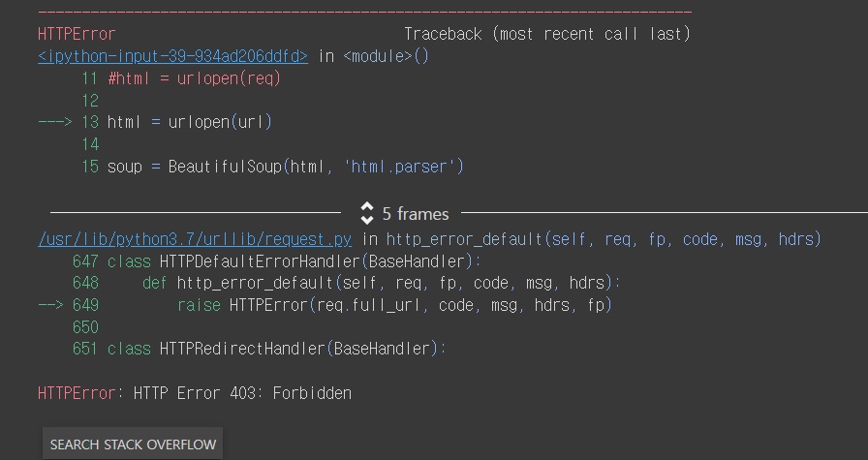Open the /usr/lib/python3.7/urllib/request.py link
Viewport: 868px width, 460px height.
[x=195, y=239]
